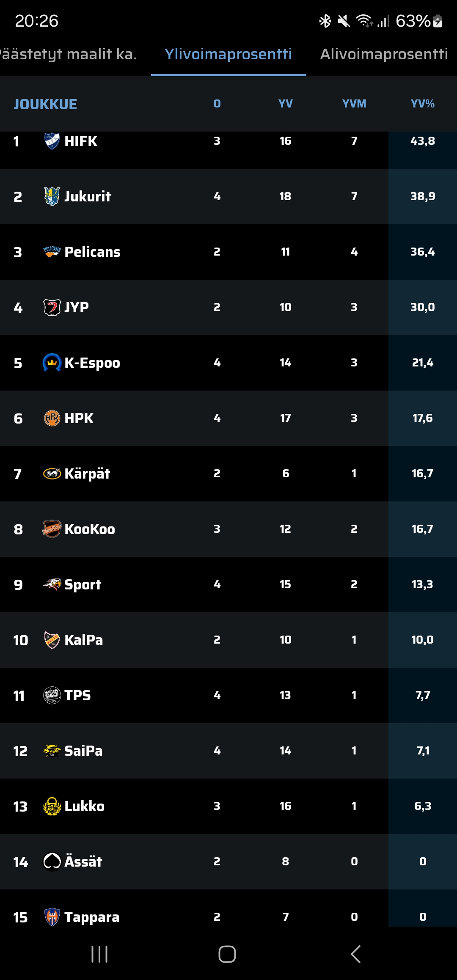Tap the K-Espoo team logo
Screen dimensions: 457x980
point(52,363)
